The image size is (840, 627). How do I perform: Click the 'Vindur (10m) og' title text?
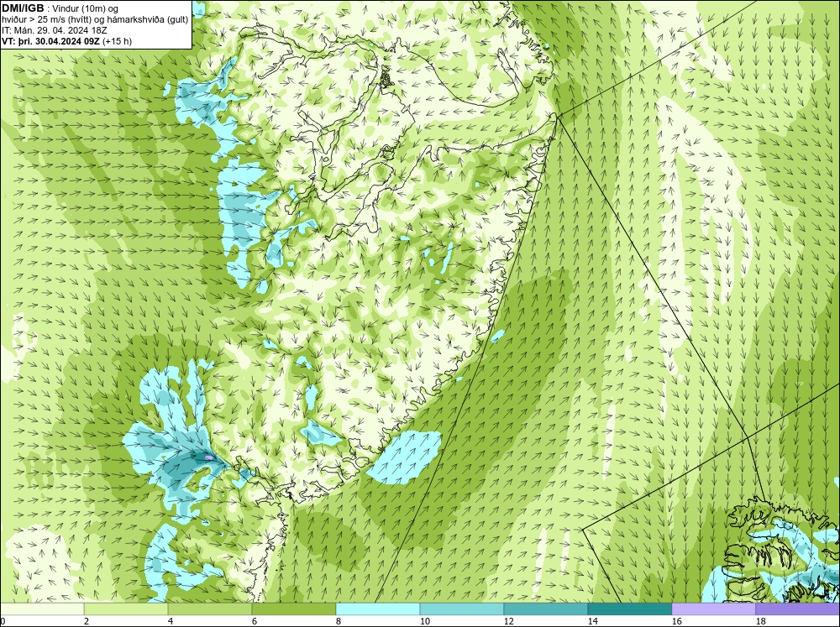coord(85,8)
